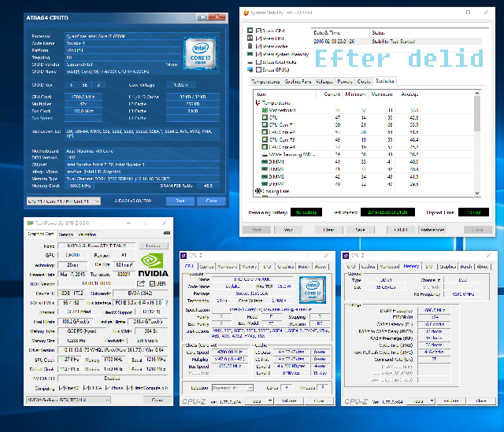Toggle the OpenCL checkbox in GPU-Z

pos(61,388)
